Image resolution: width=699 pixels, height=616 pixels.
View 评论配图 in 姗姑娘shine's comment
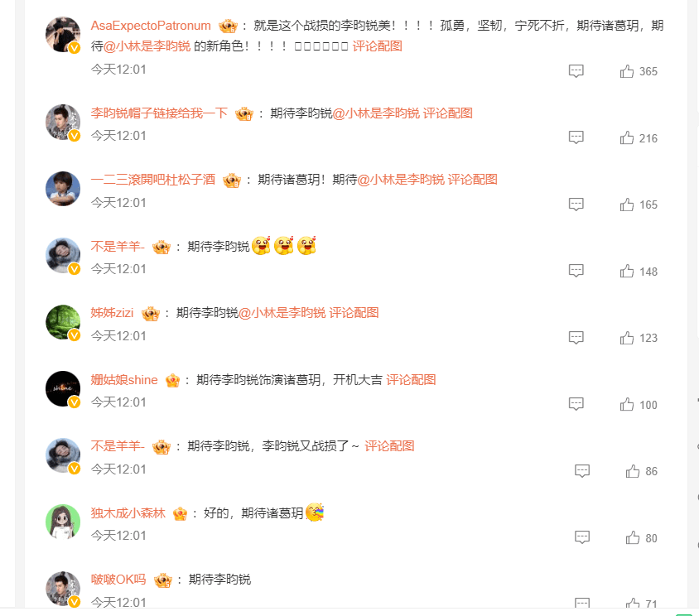click(411, 380)
